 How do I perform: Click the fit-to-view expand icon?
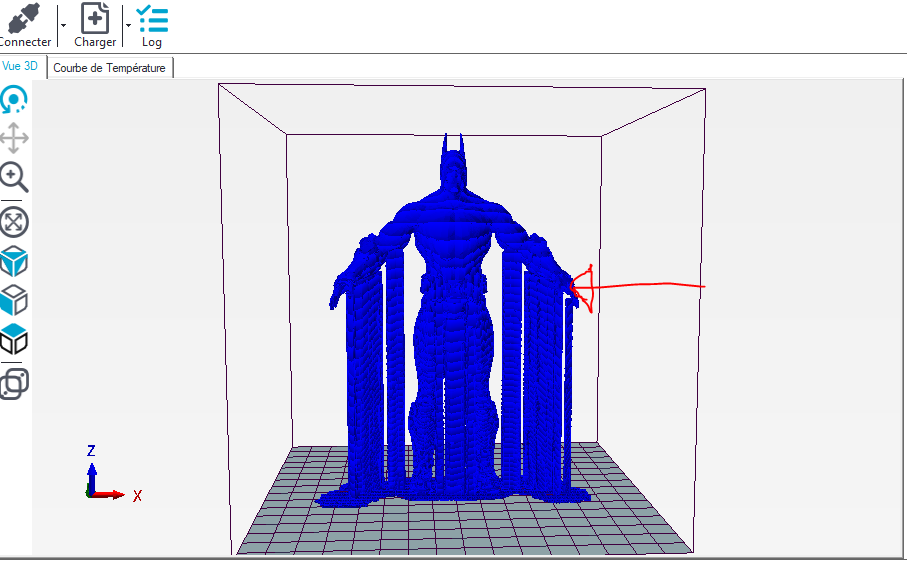[14, 222]
